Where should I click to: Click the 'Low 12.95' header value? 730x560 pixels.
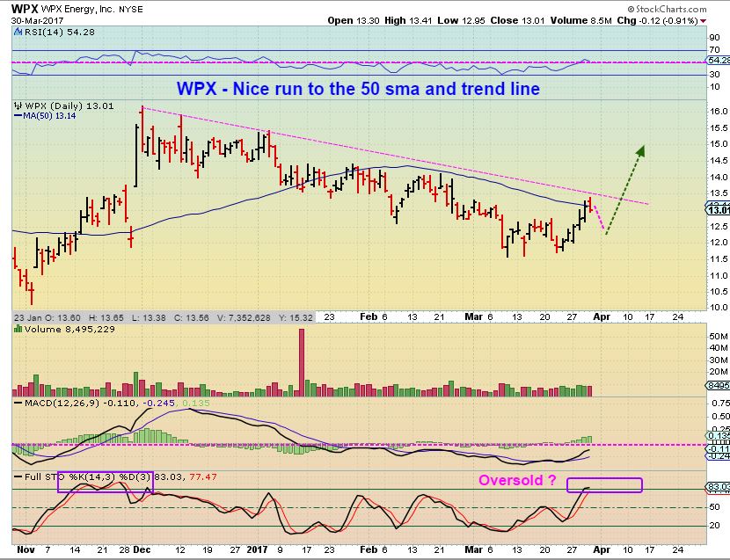(x=462, y=20)
